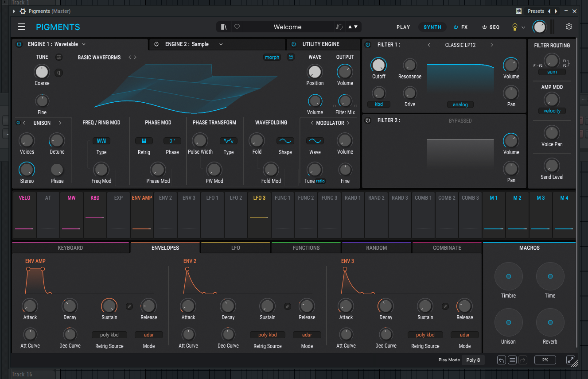
Task: Switch to the SYNTH view
Action: pyautogui.click(x=432, y=27)
